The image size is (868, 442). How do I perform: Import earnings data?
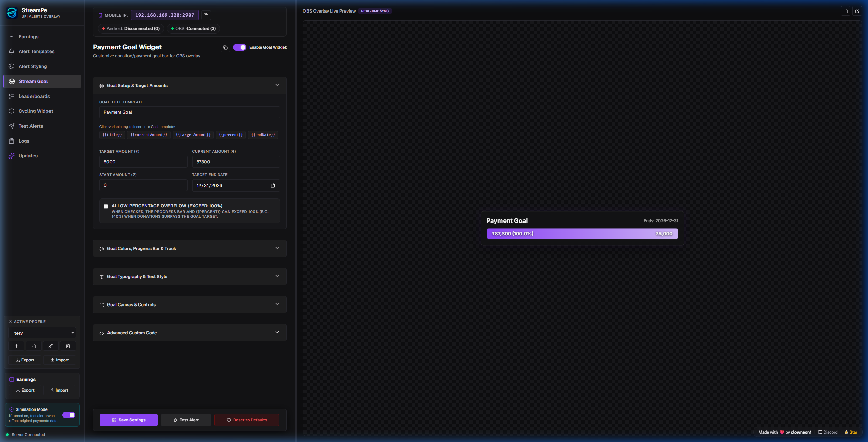[59, 390]
